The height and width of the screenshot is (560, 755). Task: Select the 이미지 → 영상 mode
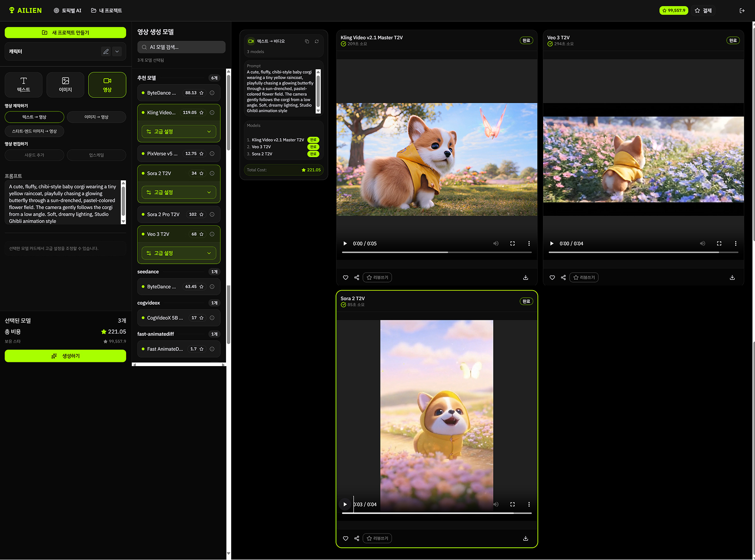click(96, 117)
